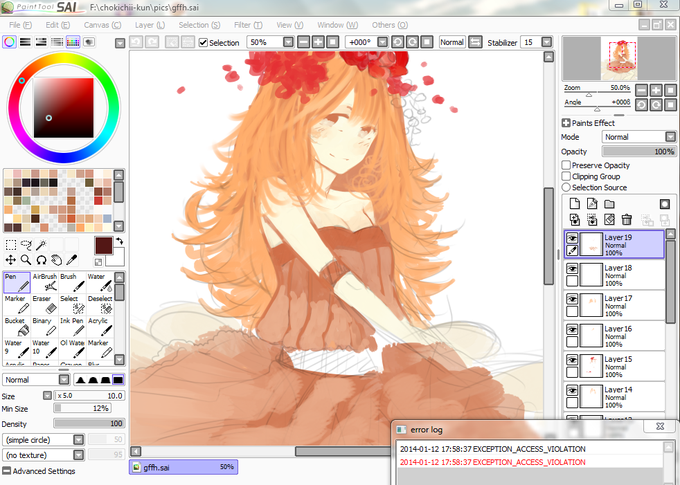Select the Ink Pen tool

(72, 327)
